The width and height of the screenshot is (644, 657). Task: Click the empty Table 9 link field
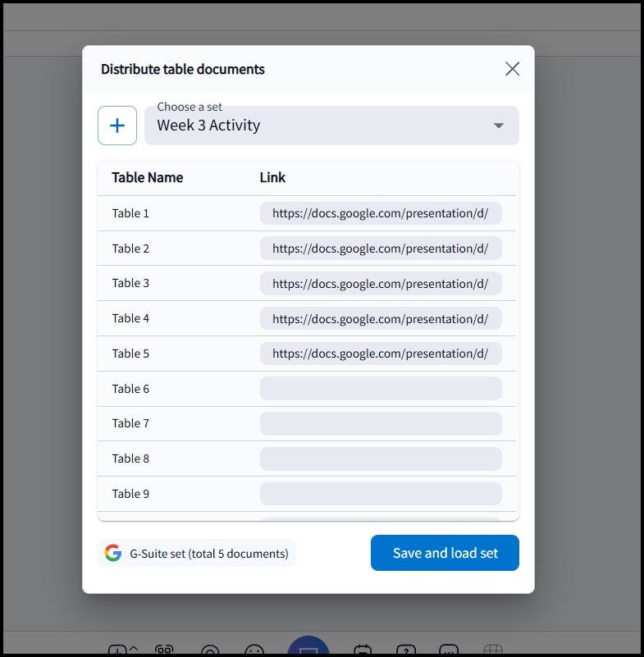pos(381,494)
